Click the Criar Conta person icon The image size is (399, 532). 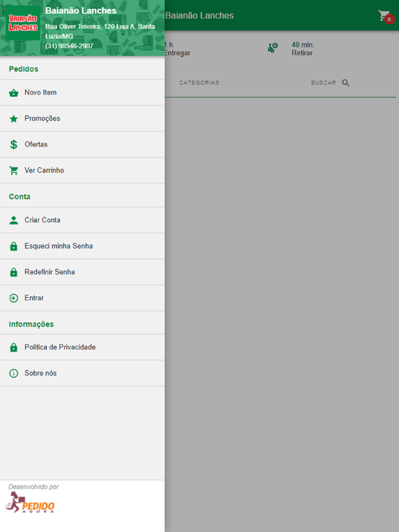[14, 220]
